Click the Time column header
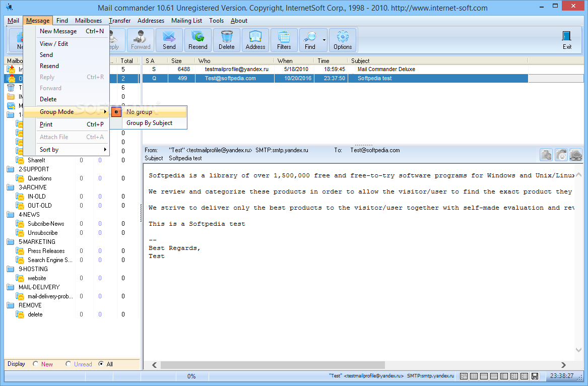The width and height of the screenshot is (588, 386). tap(331, 61)
